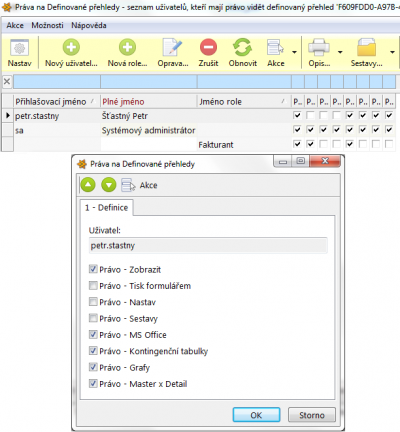Expand the Sestavy dropdown arrow
400x432 pixels.
click(x=392, y=52)
